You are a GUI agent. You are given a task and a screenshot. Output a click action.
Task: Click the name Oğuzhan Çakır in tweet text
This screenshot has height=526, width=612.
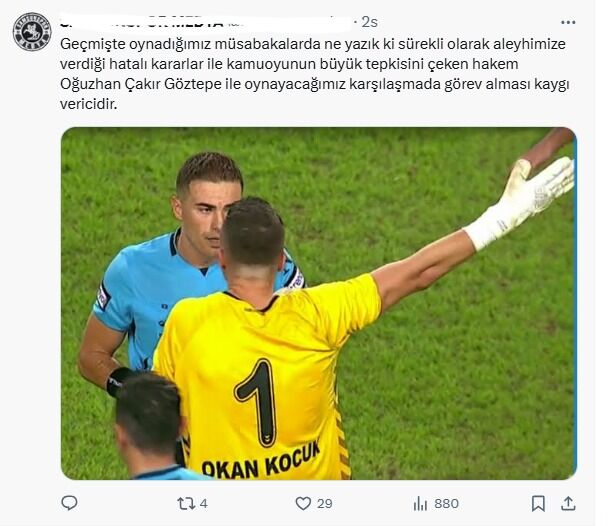pyautogui.click(x=110, y=84)
